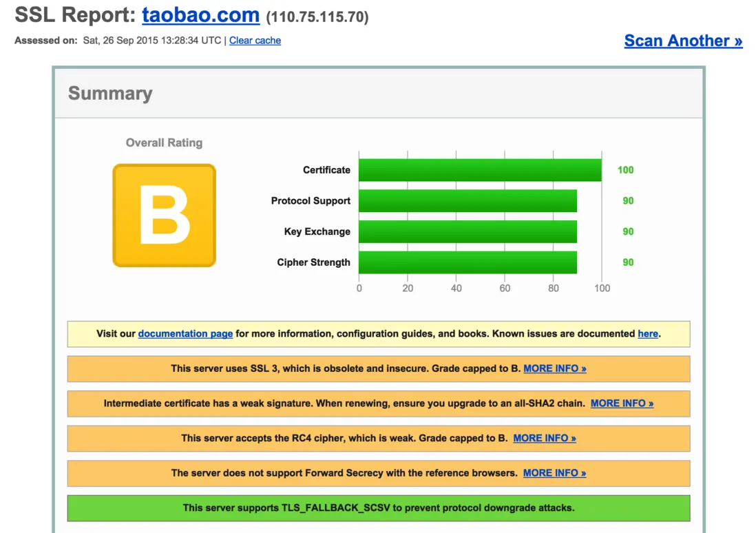Click the server IP address 110.75.115.70

coord(317,17)
